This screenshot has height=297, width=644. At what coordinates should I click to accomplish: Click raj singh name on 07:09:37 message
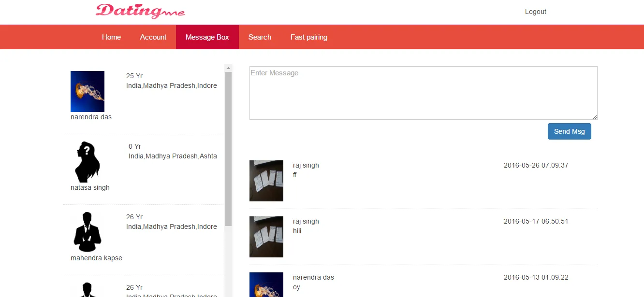tap(306, 165)
